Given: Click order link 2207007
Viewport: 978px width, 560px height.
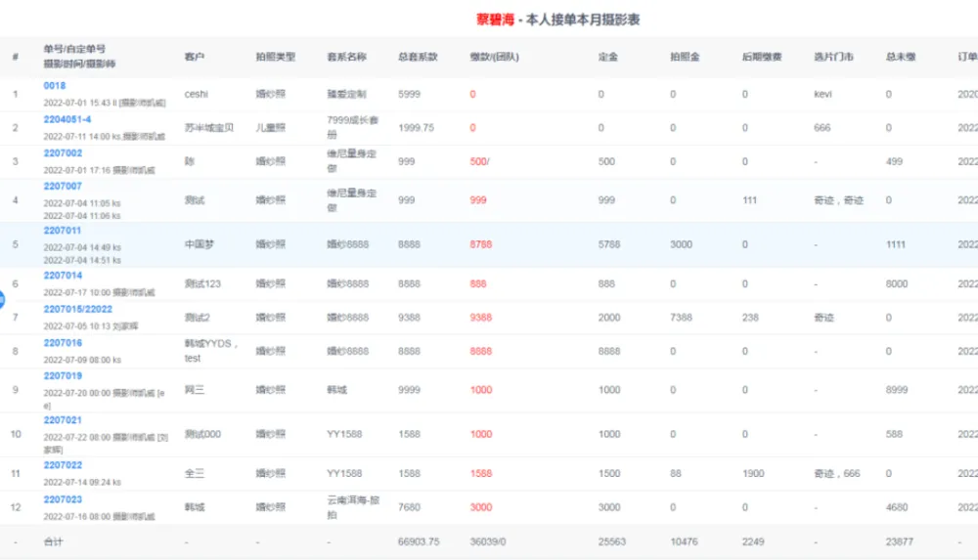Looking at the screenshot, I should click(x=63, y=186).
